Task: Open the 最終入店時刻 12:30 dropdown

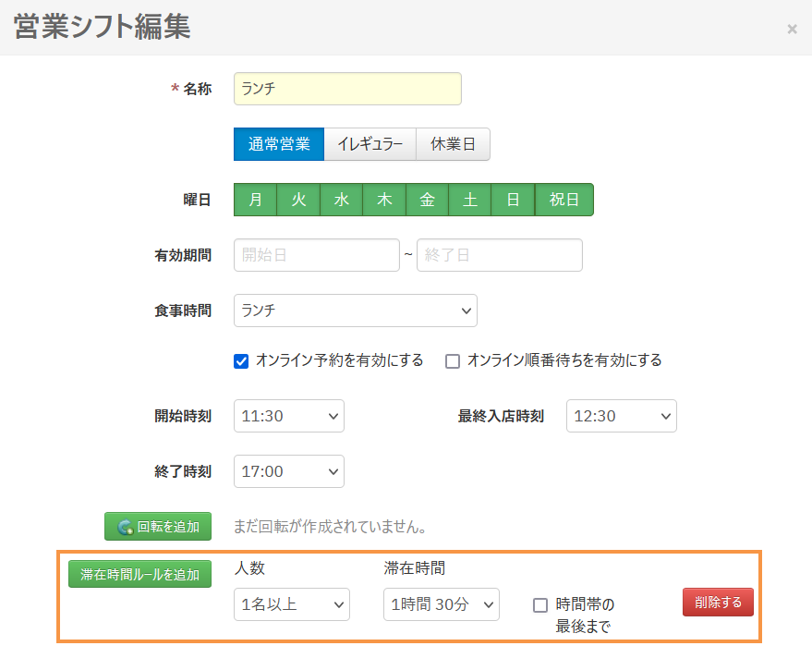Action: pyautogui.click(x=622, y=416)
